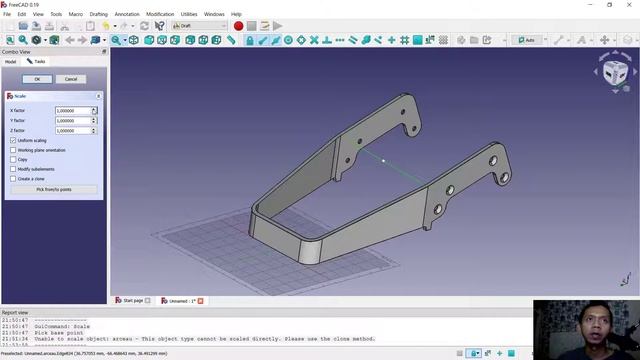640x360 pixels.
Task: Click the Y factor input field
Action: 73,121
